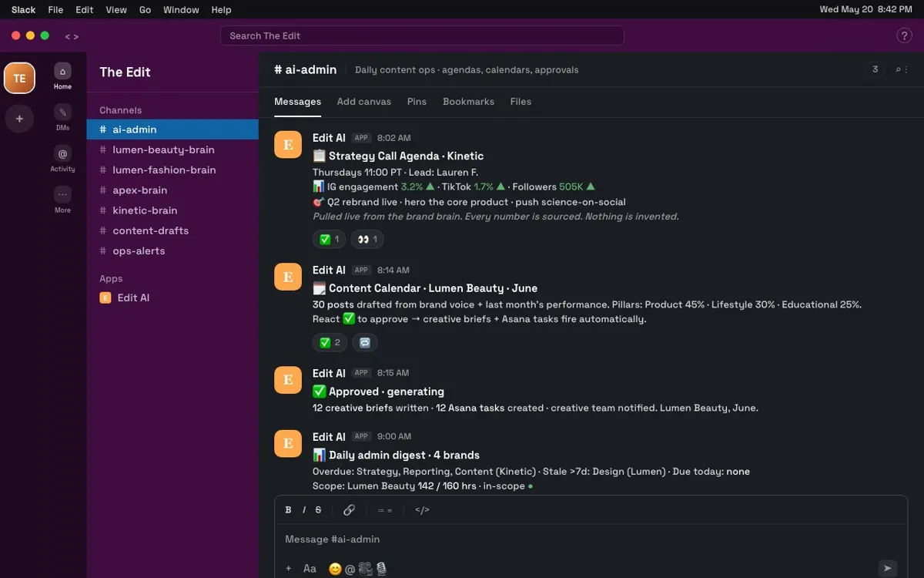Open the kinetic-brain channel
The image size is (924, 578).
(x=172, y=210)
